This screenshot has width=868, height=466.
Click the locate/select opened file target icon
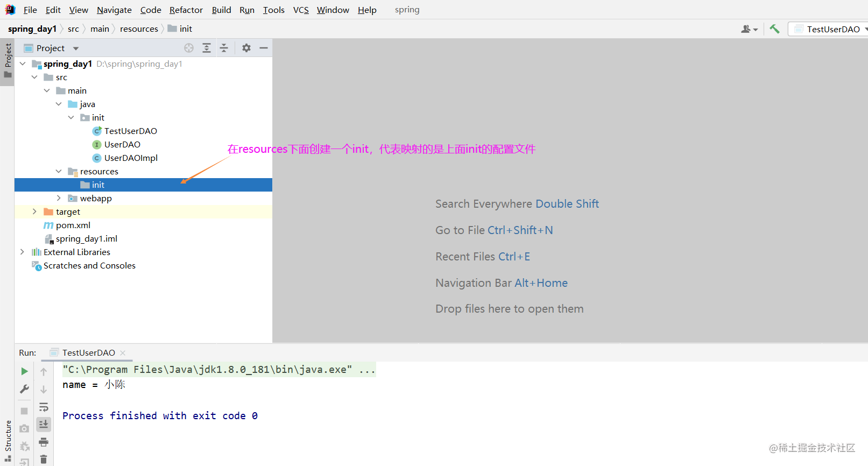coord(189,48)
